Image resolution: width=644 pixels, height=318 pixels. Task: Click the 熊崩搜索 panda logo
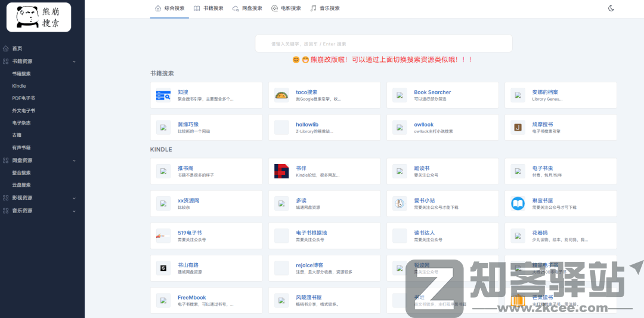coord(39,17)
